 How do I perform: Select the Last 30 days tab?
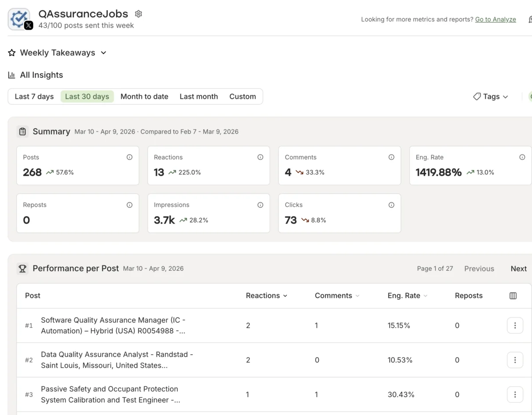87,96
